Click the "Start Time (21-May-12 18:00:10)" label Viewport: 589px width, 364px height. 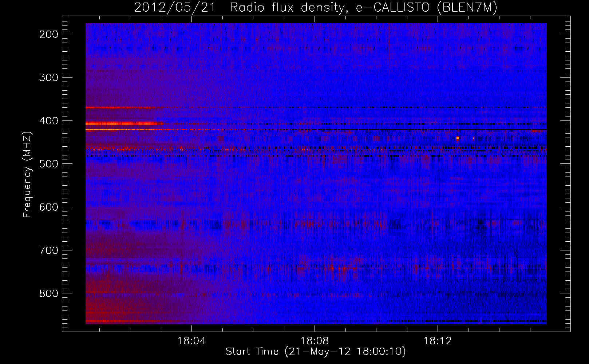[x=316, y=352]
